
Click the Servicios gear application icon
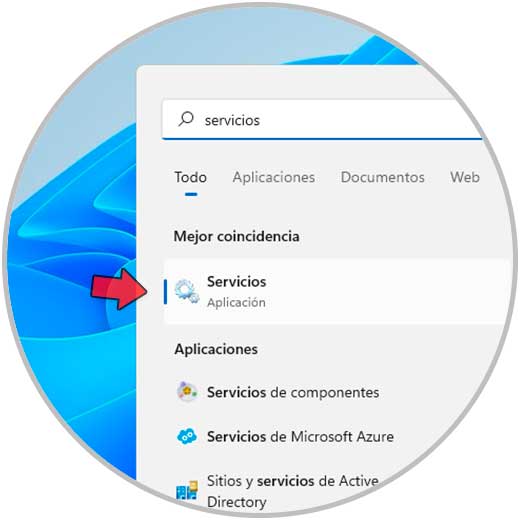click(x=187, y=292)
